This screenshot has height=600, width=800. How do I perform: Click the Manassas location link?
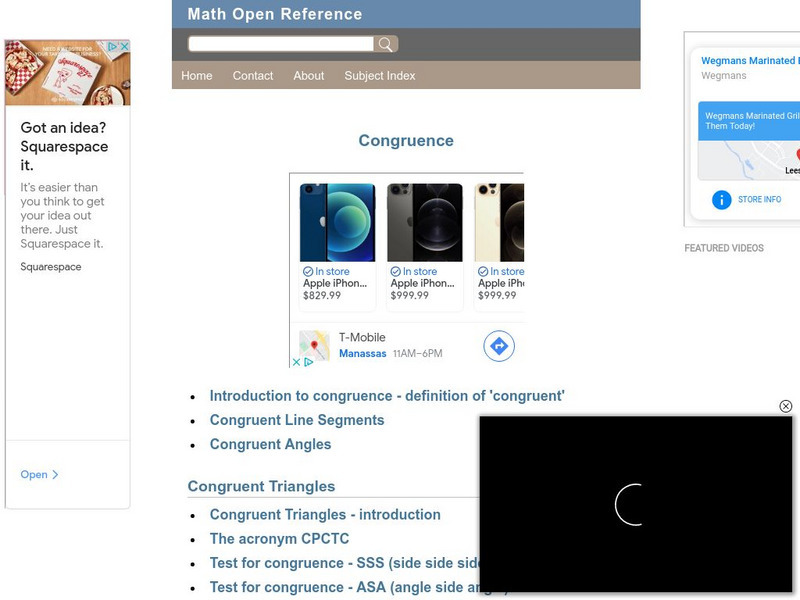pos(363,354)
